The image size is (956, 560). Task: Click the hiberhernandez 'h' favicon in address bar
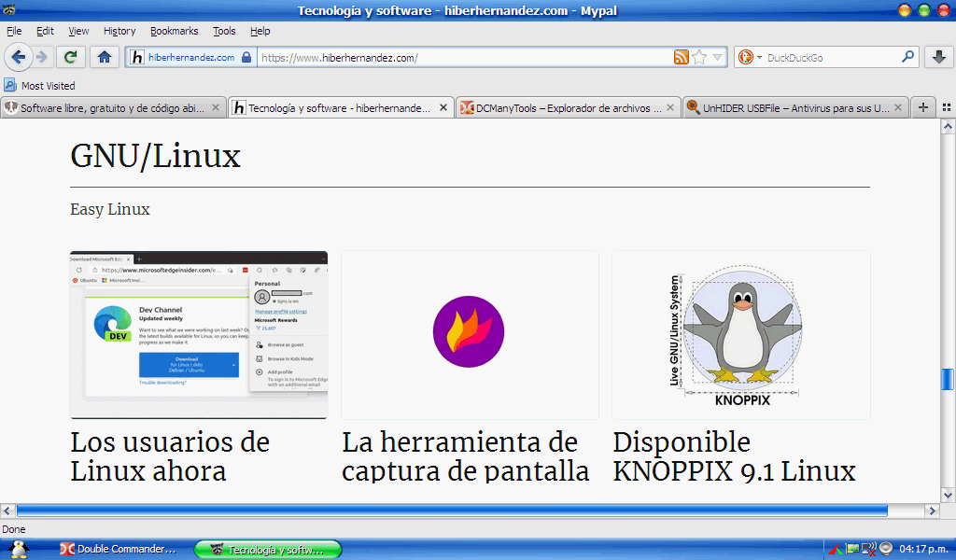[x=137, y=57]
